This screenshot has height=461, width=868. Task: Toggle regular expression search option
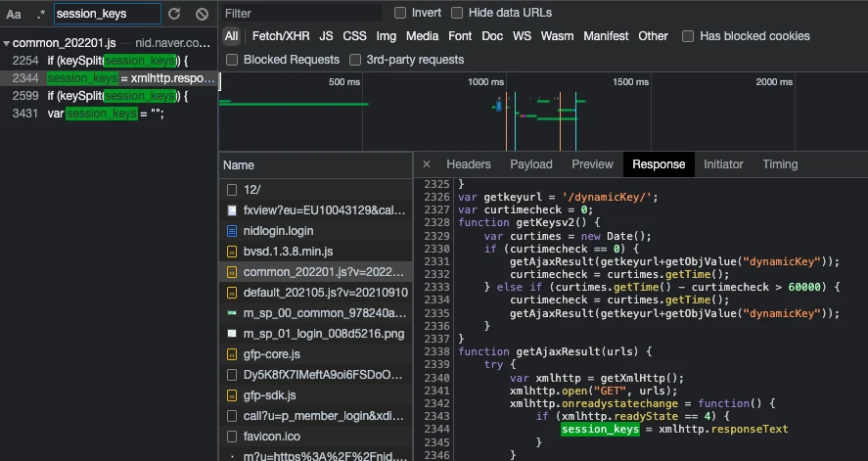coord(41,14)
